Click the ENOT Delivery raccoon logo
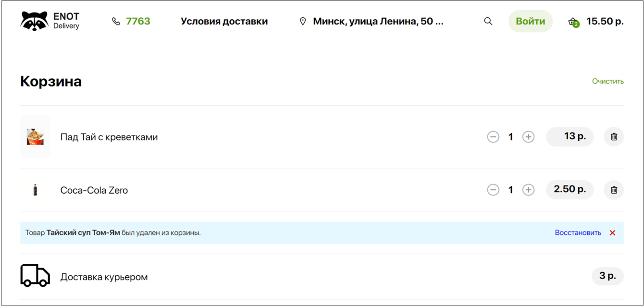Screen dimensions: 644x306 pos(34,21)
